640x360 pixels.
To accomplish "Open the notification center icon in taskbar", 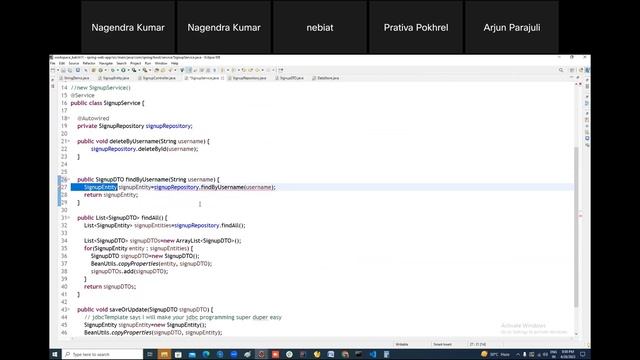I will tap(583, 354).
